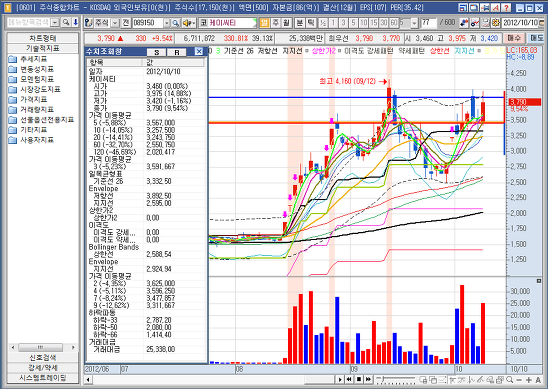
Task: Click the save chart icon in toolbar
Action: click(485, 23)
